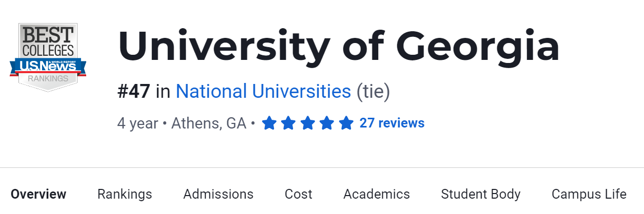644x214 pixels.
Task: View the Academics tab
Action: tap(376, 195)
